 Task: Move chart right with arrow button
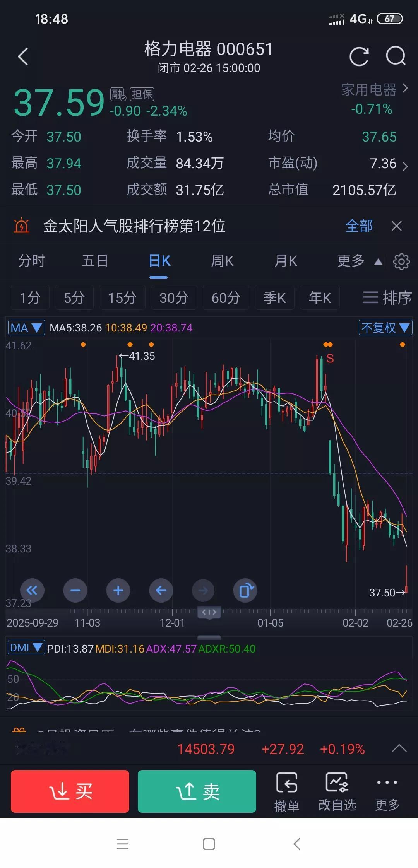[x=203, y=591]
